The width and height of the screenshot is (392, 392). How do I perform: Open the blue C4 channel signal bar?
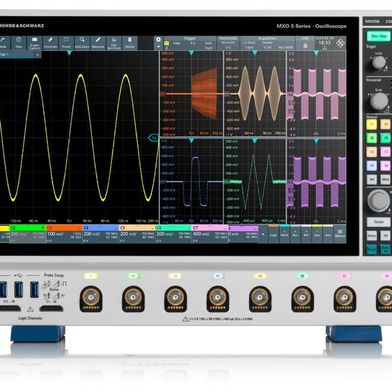[x=101, y=234]
